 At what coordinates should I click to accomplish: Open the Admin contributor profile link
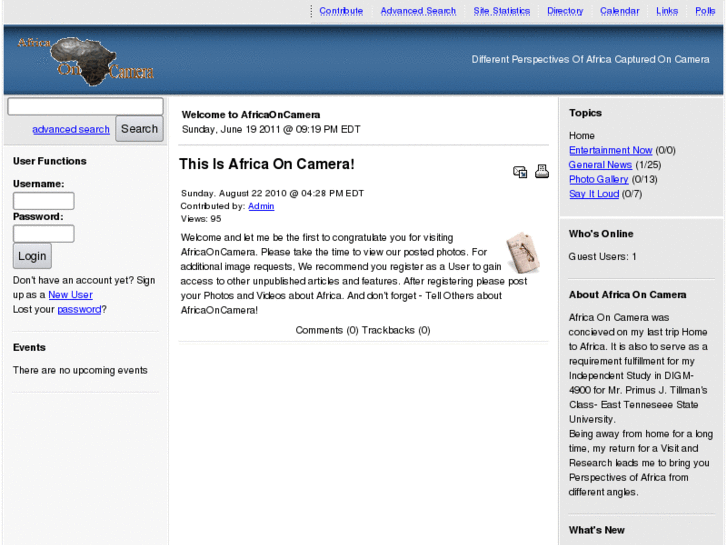pyautogui.click(x=261, y=206)
